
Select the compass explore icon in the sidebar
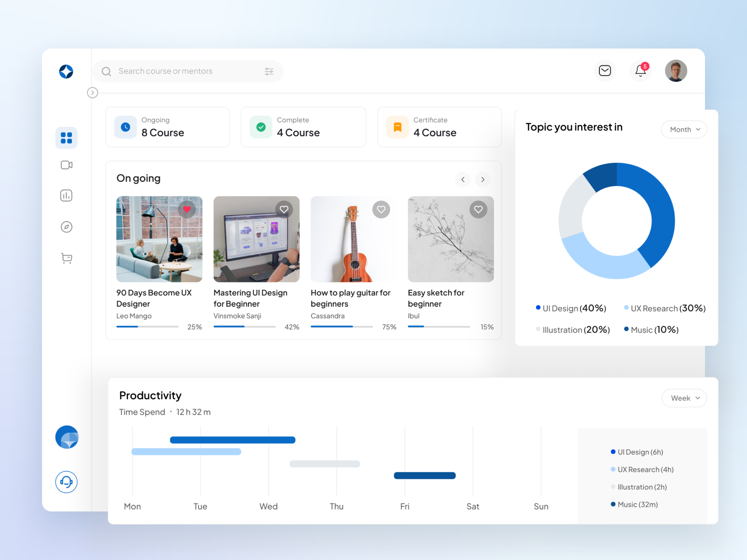[66, 227]
